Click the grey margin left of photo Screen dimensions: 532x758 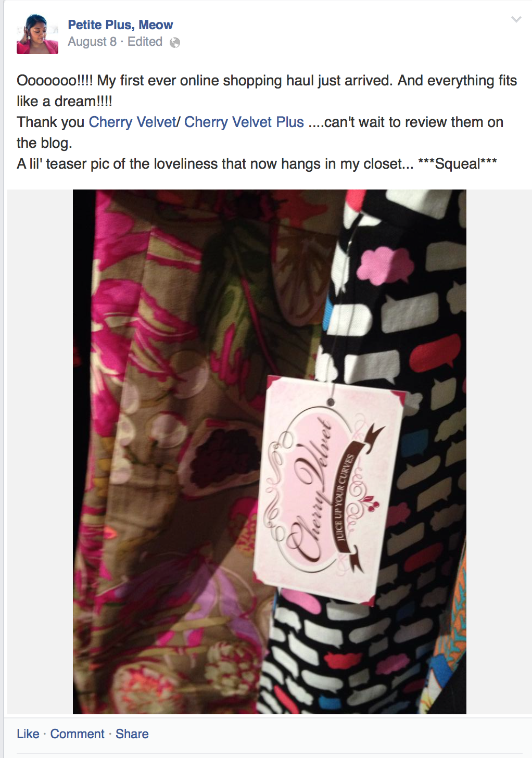tap(40, 451)
